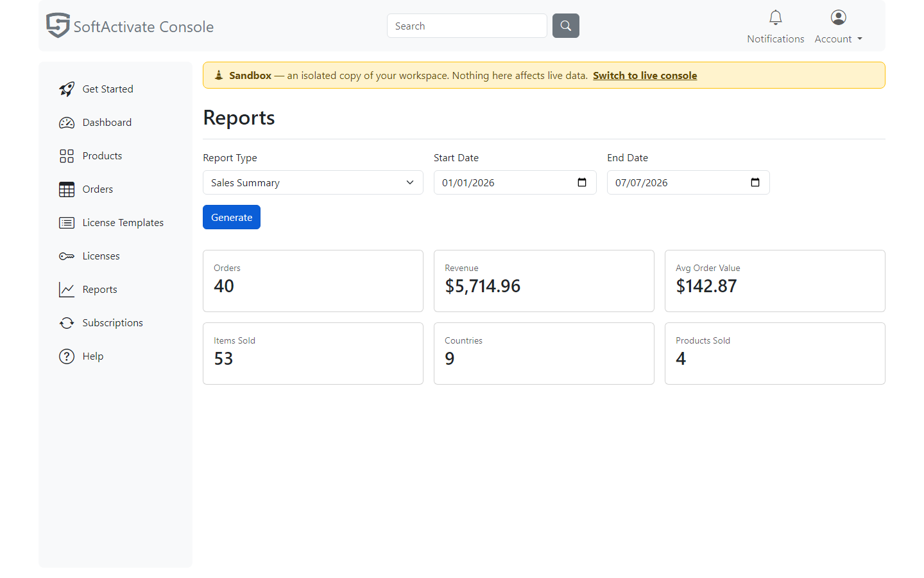This screenshot has height=578, width=924.
Task: Click the Avg Order Value $142.87
Action: pos(706,286)
